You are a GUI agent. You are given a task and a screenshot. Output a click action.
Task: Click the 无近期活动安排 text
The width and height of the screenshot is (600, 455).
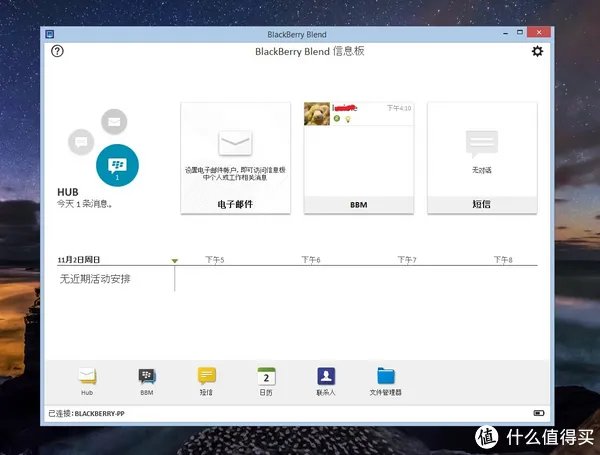95,279
